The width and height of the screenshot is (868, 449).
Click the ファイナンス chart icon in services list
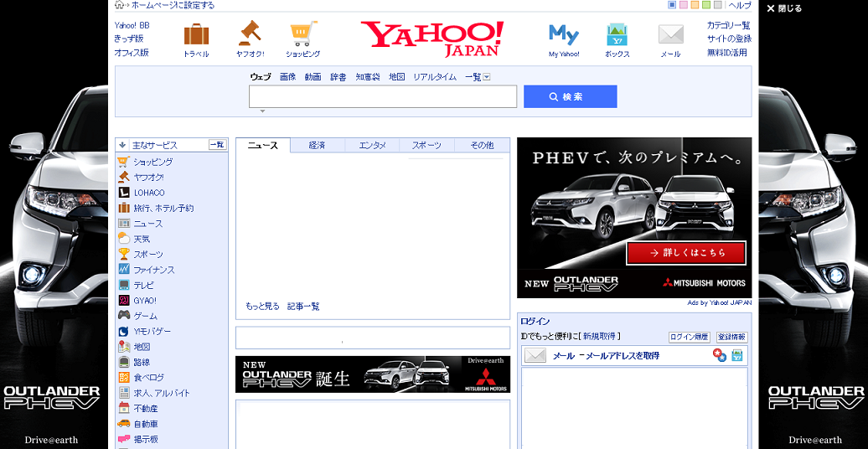coord(123,270)
